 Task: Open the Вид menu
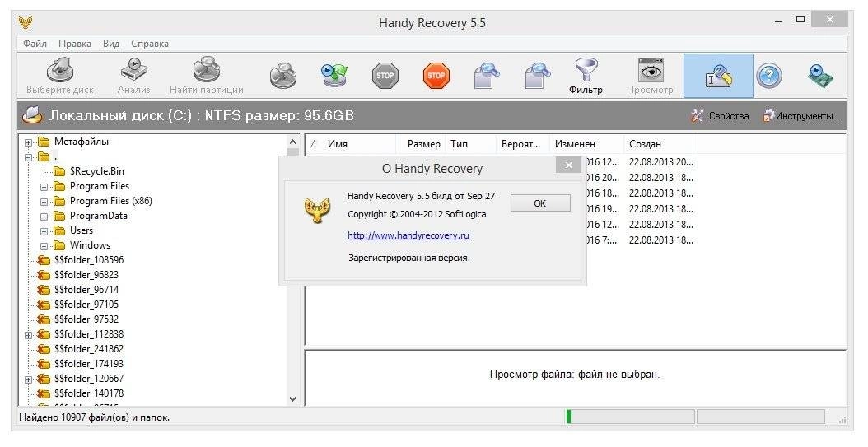[x=111, y=43]
